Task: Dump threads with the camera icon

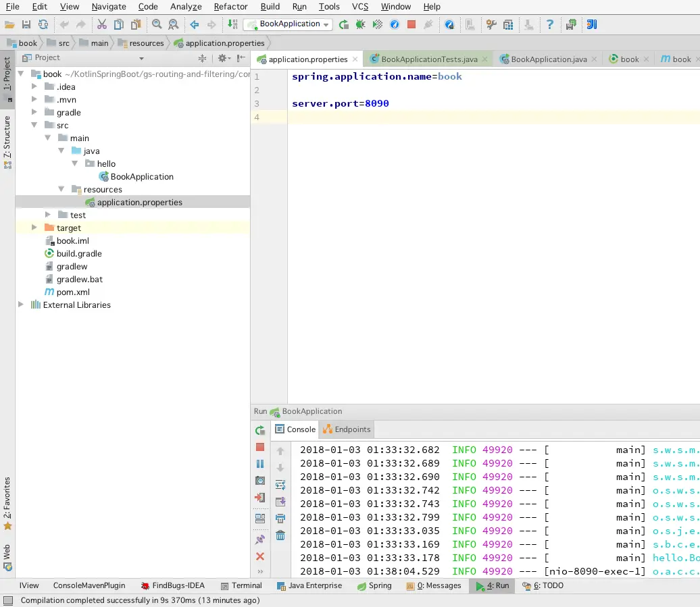Action: (260, 481)
